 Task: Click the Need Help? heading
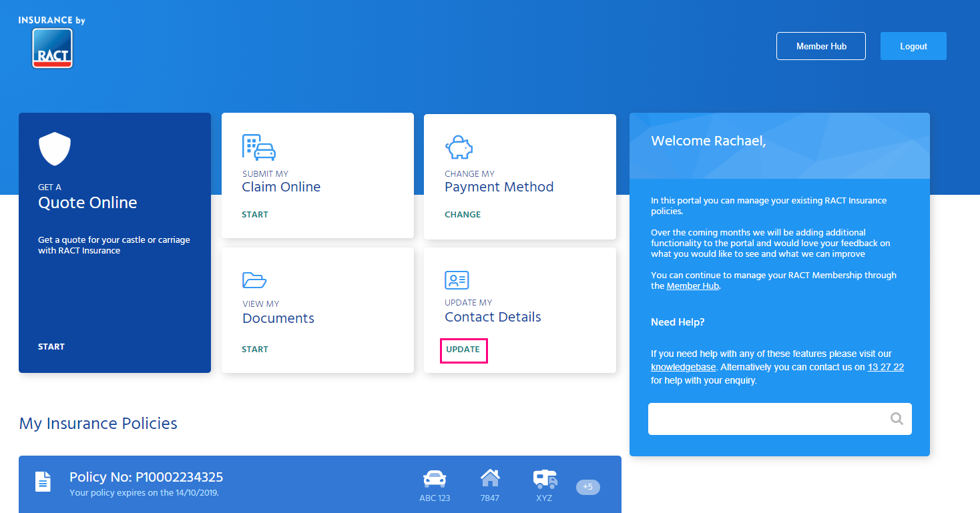[x=678, y=322]
